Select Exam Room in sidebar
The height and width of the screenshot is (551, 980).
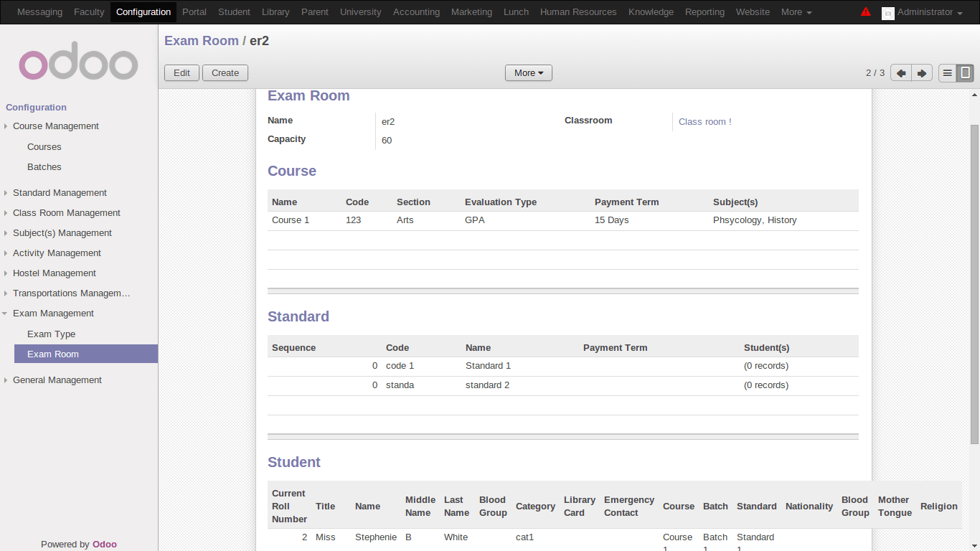coord(86,354)
